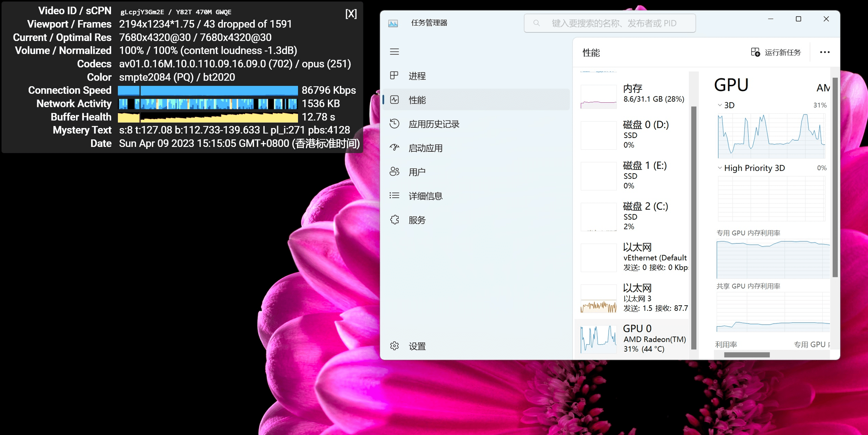Open 应用历史记录 app history icon
The width and height of the screenshot is (868, 435).
(394, 124)
